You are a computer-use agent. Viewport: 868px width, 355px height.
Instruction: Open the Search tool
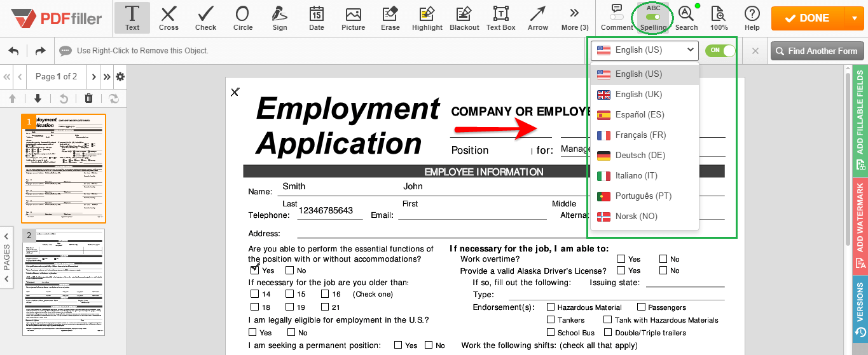click(x=686, y=18)
